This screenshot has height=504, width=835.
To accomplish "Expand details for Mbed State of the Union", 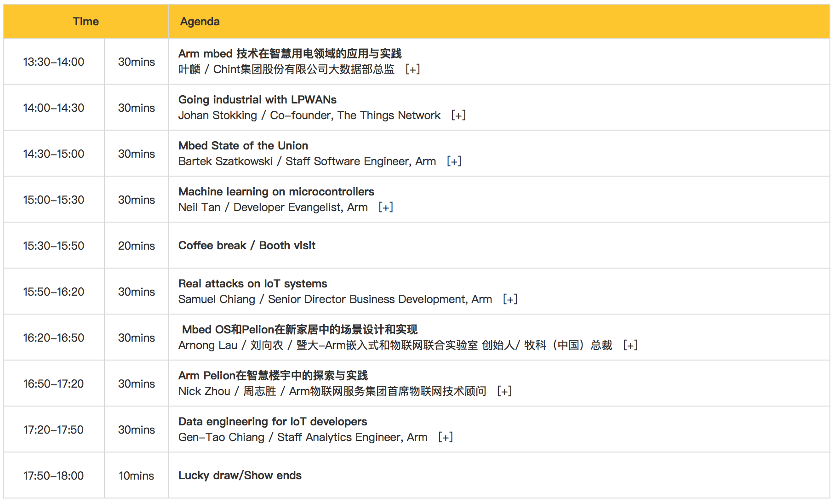I will point(454,161).
